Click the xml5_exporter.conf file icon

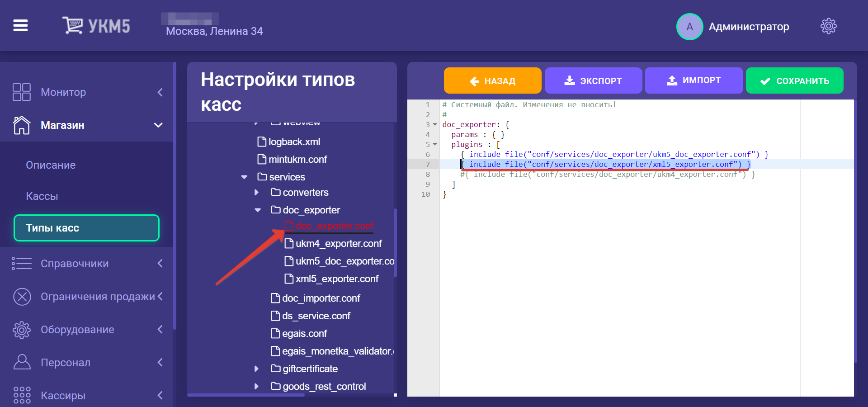(x=288, y=279)
